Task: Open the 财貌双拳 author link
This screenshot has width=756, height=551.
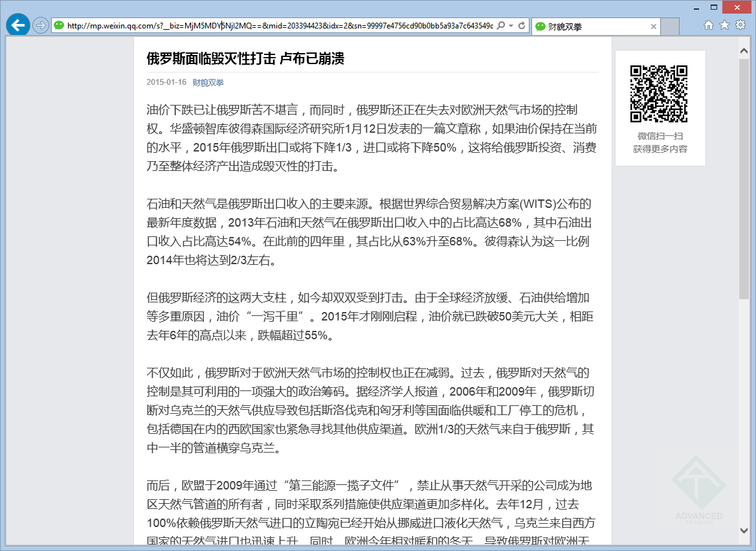Action: point(208,83)
